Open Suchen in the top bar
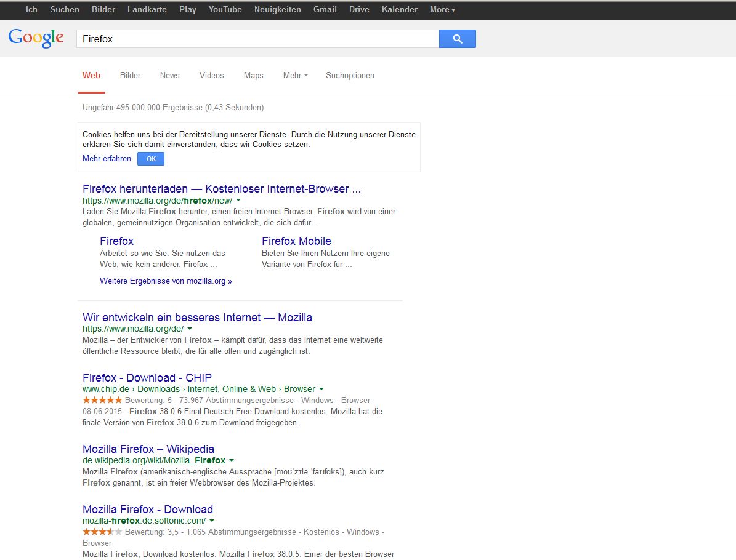 point(65,9)
